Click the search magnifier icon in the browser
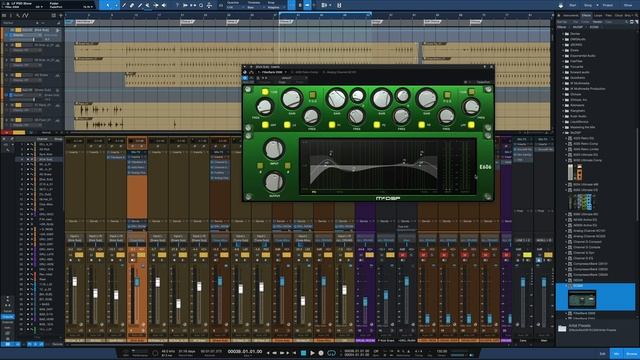The image size is (640, 360). click(x=627, y=22)
